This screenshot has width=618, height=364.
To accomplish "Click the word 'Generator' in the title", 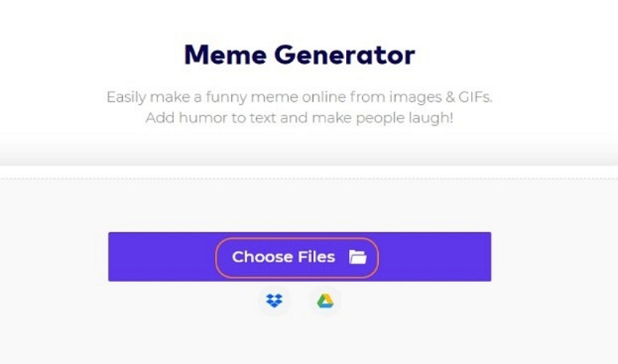I will [345, 54].
